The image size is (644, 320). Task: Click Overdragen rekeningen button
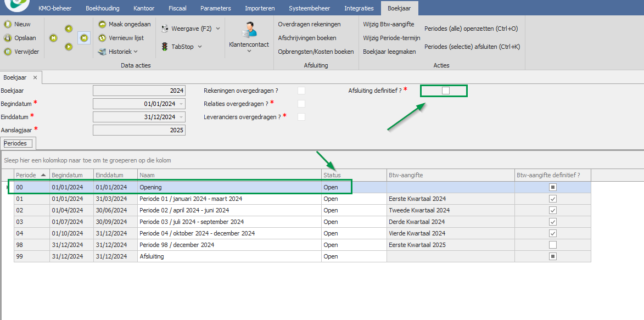309,24
